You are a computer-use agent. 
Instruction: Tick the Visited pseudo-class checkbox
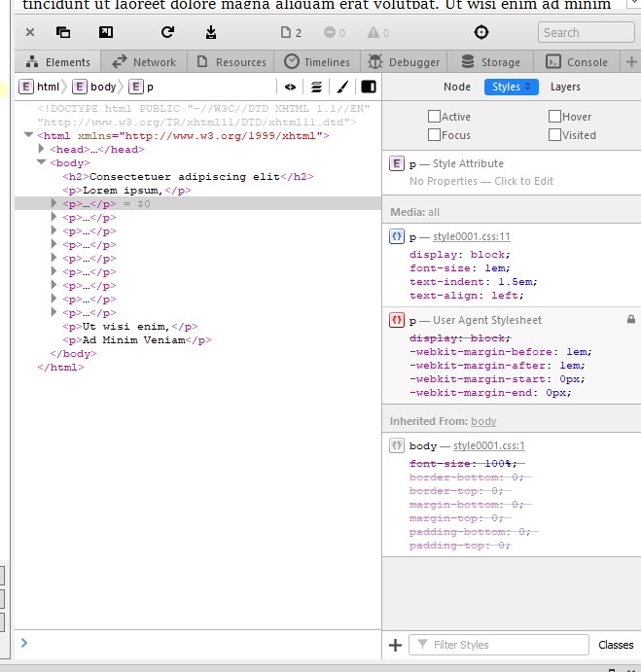pyautogui.click(x=554, y=135)
